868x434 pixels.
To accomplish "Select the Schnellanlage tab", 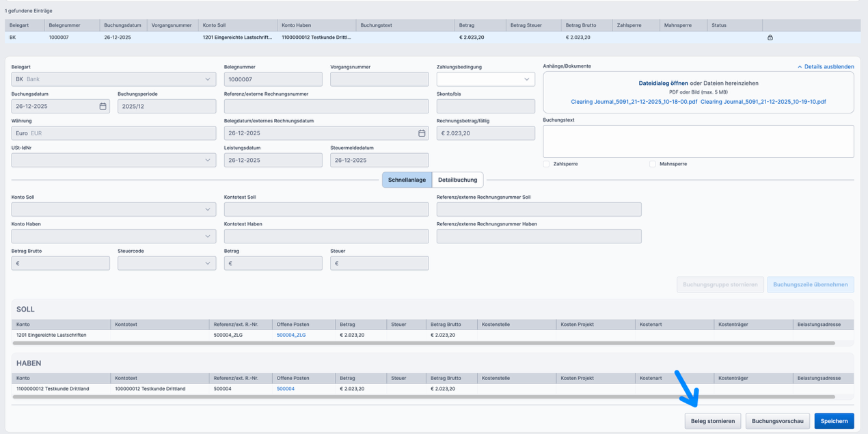I will click(407, 180).
